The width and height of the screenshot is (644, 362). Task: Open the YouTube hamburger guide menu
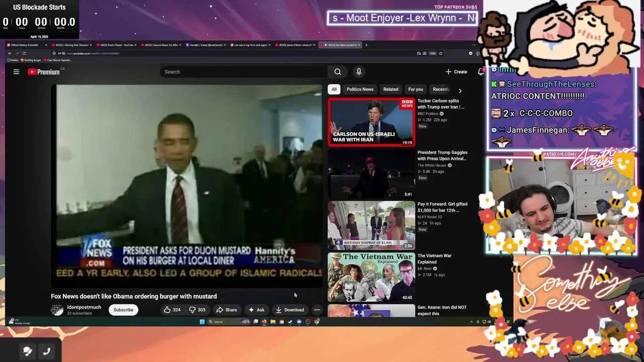click(x=16, y=72)
